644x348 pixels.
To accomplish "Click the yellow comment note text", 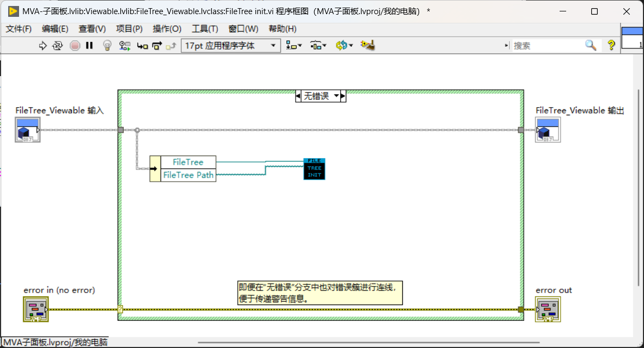I will click(x=320, y=293).
